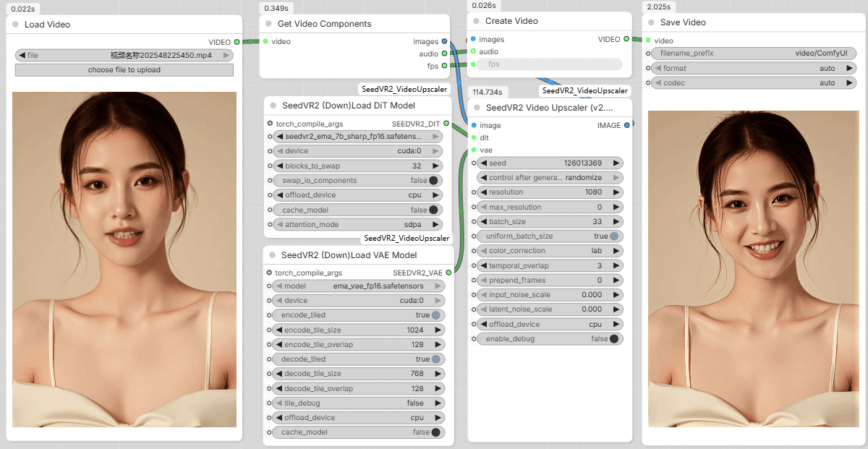
Task: Click the Load Video node collapse dot
Action: point(15,25)
